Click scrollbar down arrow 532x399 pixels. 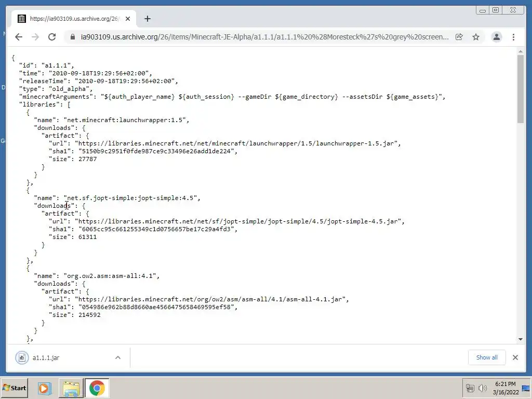click(x=521, y=339)
